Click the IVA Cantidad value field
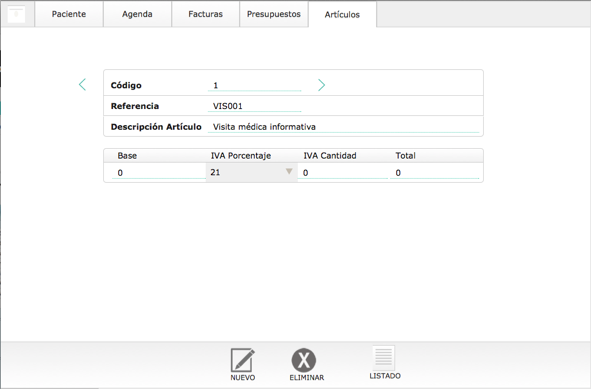The image size is (591, 389). (343, 173)
